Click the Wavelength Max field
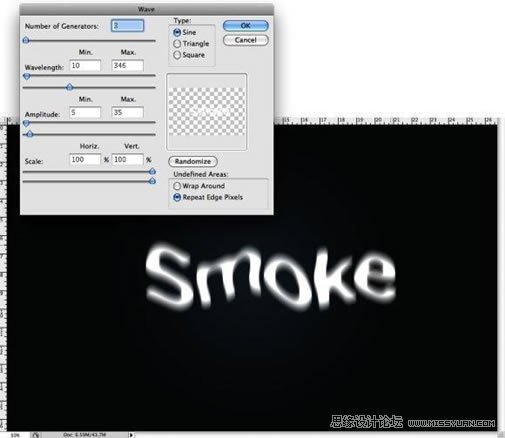The width and height of the screenshot is (505, 438). [128, 65]
